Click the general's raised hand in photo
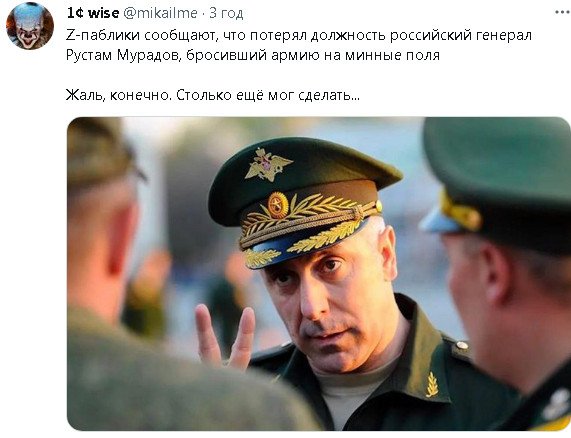The width and height of the screenshot is (571, 438). pyautogui.click(x=225, y=337)
